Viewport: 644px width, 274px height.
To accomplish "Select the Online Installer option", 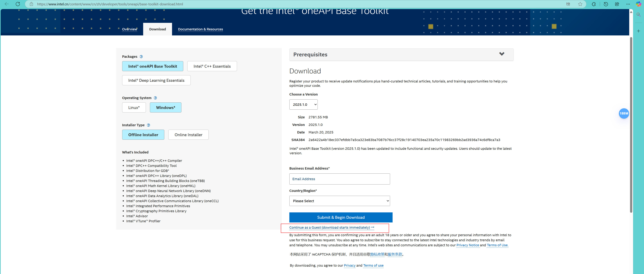I will tap(188, 135).
